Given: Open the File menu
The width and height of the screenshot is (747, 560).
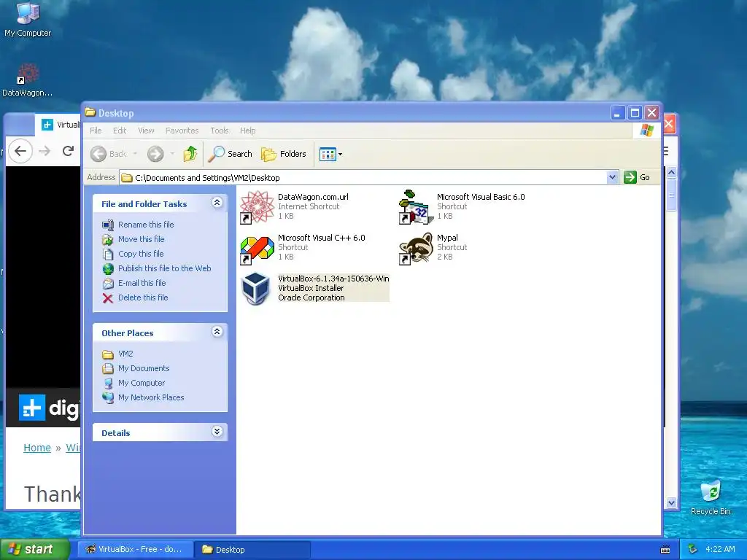Looking at the screenshot, I should [x=96, y=131].
